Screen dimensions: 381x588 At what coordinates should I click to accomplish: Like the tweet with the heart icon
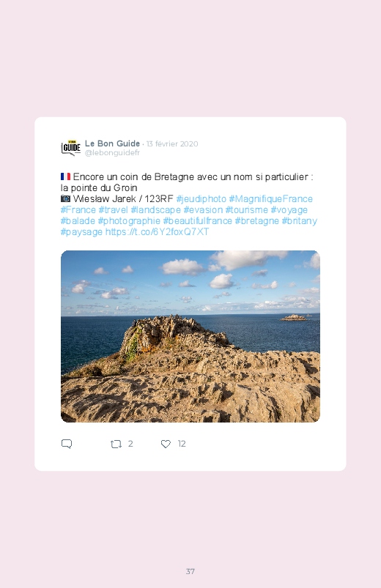tap(166, 444)
